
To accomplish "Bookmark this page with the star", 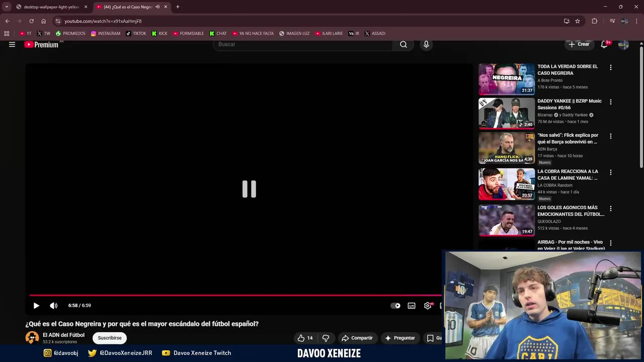I will [578, 21].
